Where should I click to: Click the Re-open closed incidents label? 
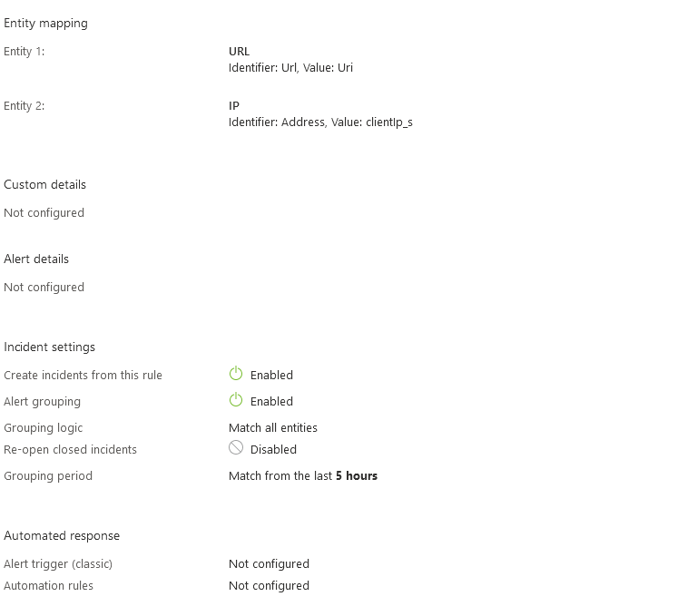[x=70, y=450]
